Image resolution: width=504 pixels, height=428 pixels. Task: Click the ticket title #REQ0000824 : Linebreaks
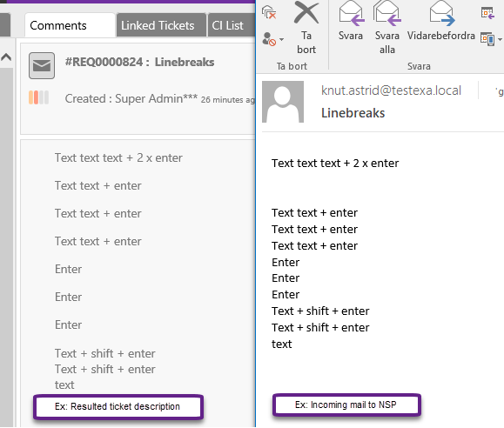pos(139,62)
